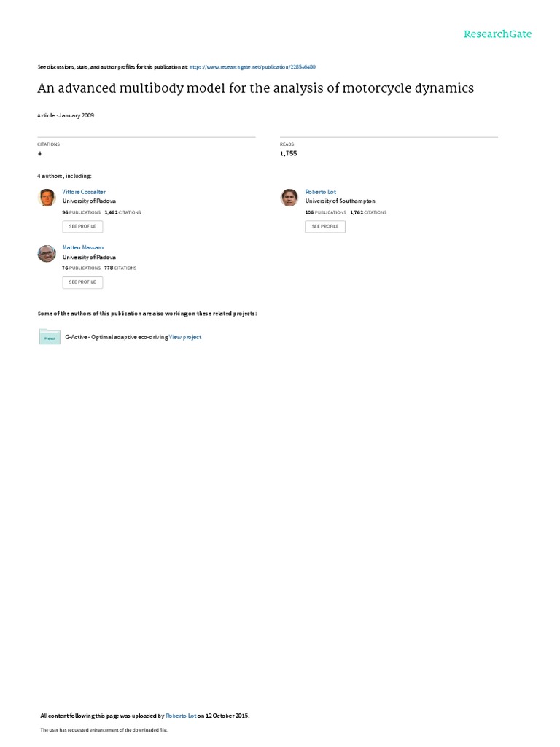This screenshot has width=560, height=747.
Task: Click Vittore Cossalter's 96 publications stat
Action: pyautogui.click(x=82, y=212)
